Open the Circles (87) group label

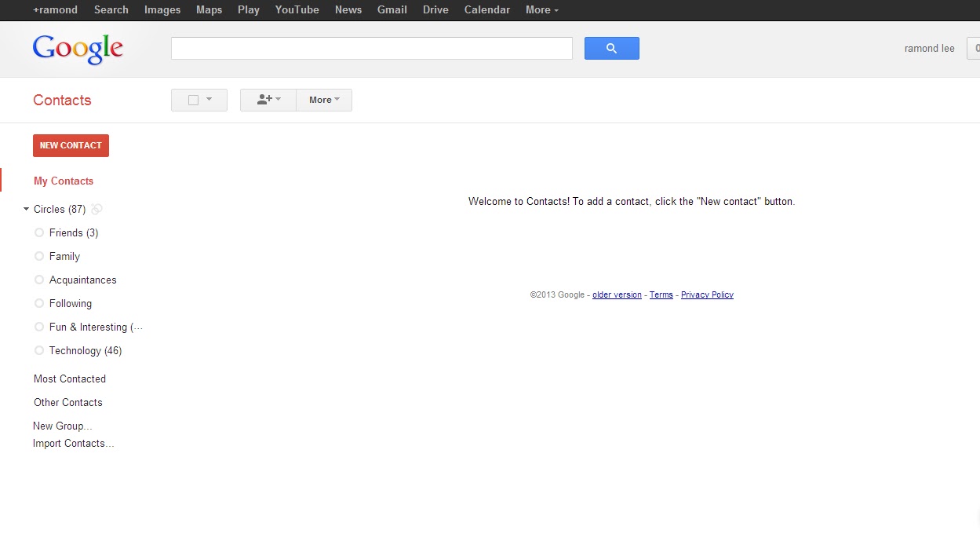pos(60,210)
